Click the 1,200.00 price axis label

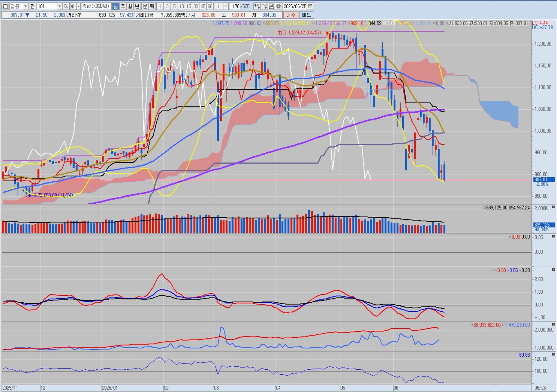point(543,44)
